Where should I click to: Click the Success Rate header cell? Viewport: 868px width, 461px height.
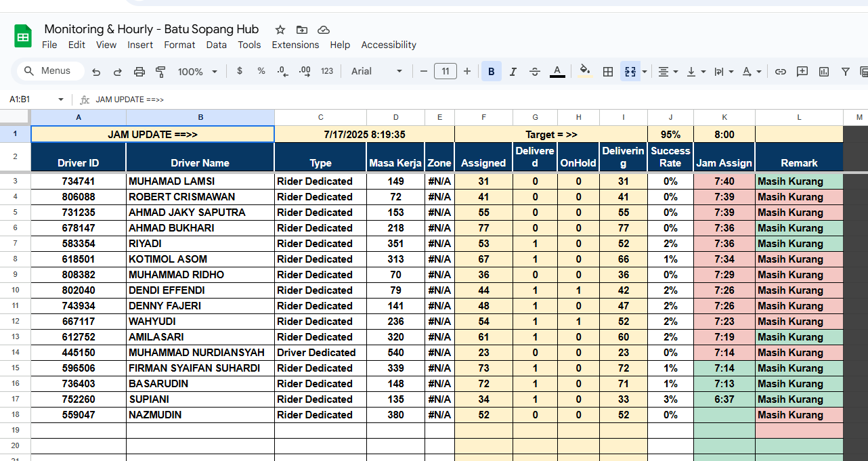tap(670, 157)
